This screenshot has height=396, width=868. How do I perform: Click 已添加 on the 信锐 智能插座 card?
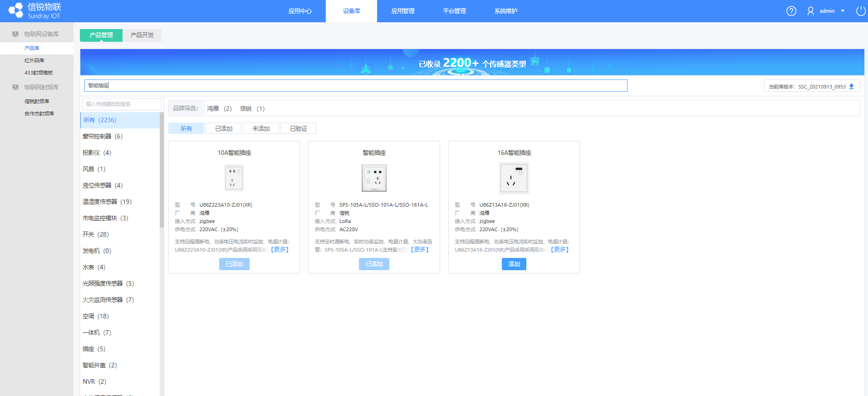374,264
